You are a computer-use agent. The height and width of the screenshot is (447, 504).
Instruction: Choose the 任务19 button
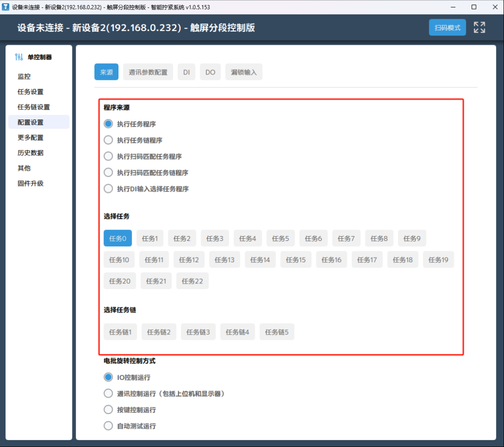[438, 260]
